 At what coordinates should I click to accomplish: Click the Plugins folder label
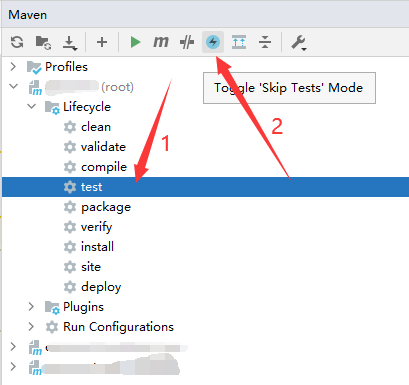pyautogui.click(x=83, y=307)
